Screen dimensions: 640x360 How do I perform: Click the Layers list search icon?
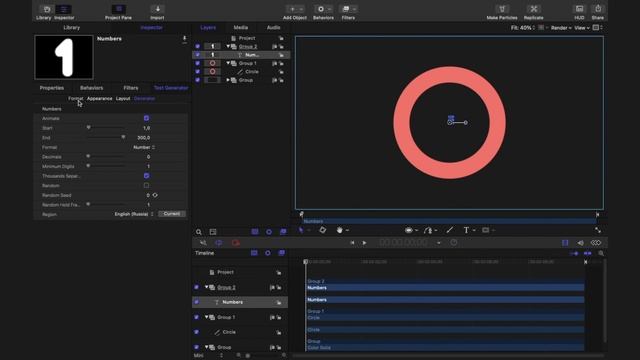(199, 232)
